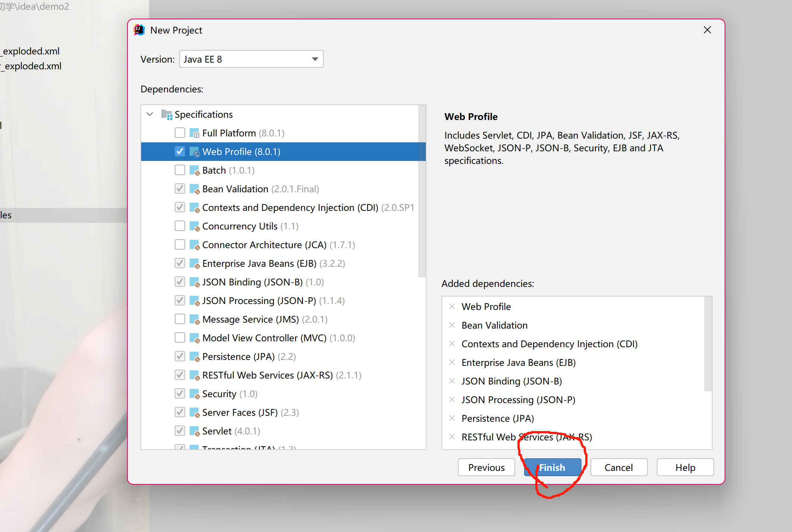
Task: Click the Full Platform library icon
Action: pyautogui.click(x=194, y=133)
